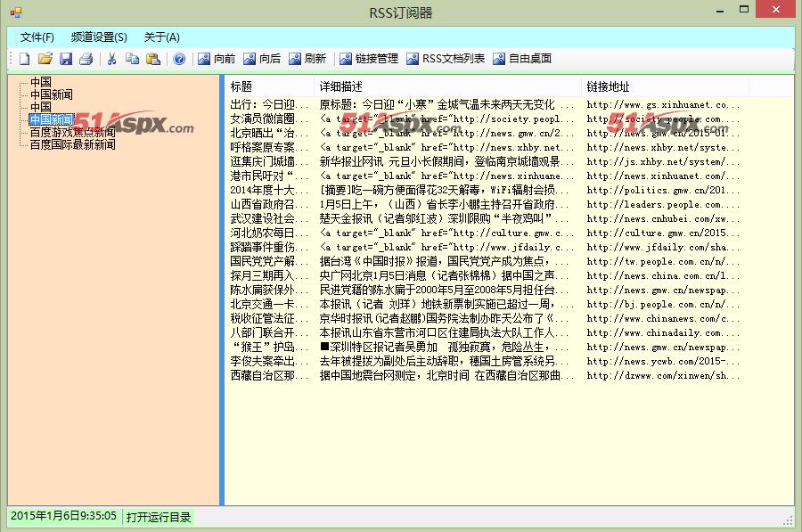802x532 pixels.
Task: Click the dzwww.com/xinwen link cell
Action: [663, 375]
